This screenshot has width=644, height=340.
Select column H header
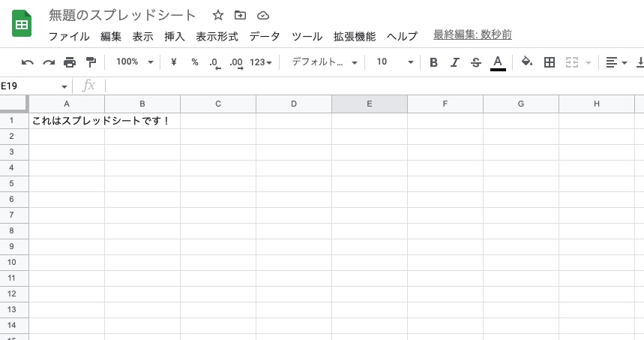597,104
